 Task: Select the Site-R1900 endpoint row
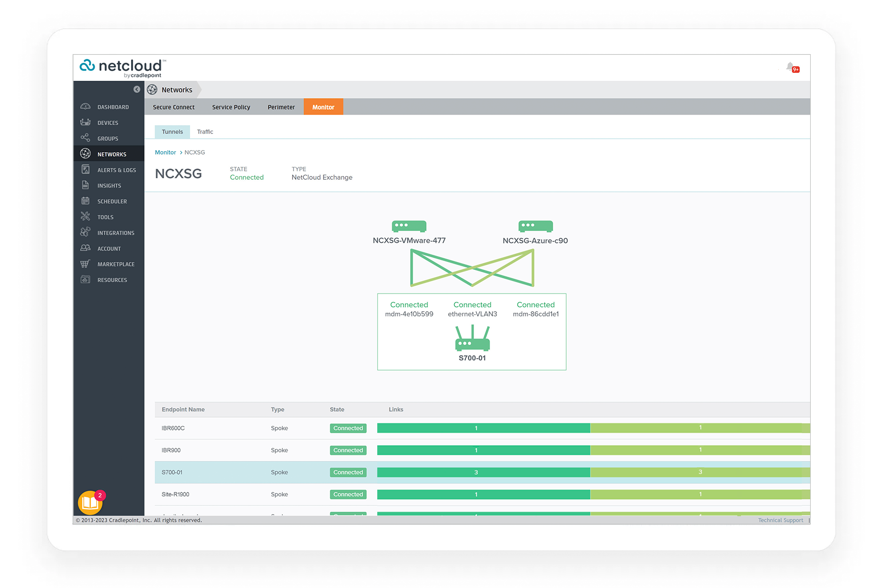tap(482, 494)
